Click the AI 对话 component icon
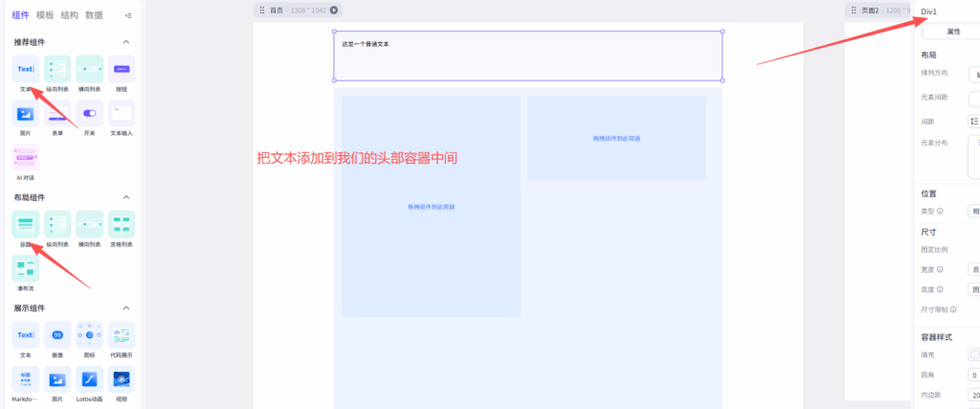This screenshot has height=409, width=980. click(26, 158)
